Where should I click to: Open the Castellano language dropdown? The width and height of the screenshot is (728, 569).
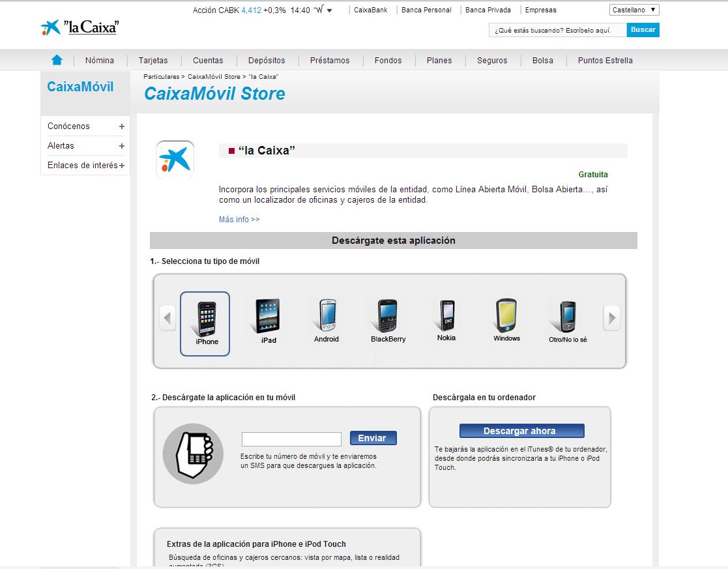point(634,10)
